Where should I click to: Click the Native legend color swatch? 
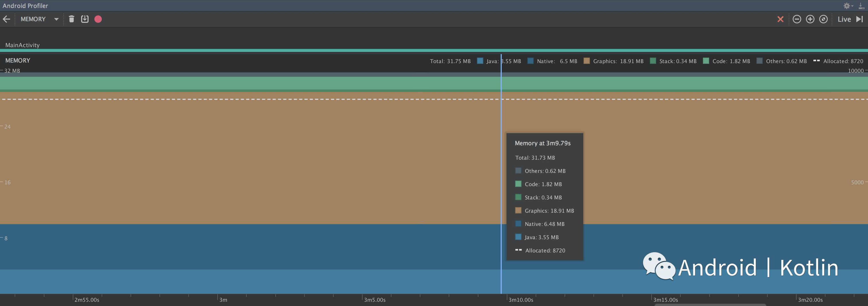pos(530,61)
